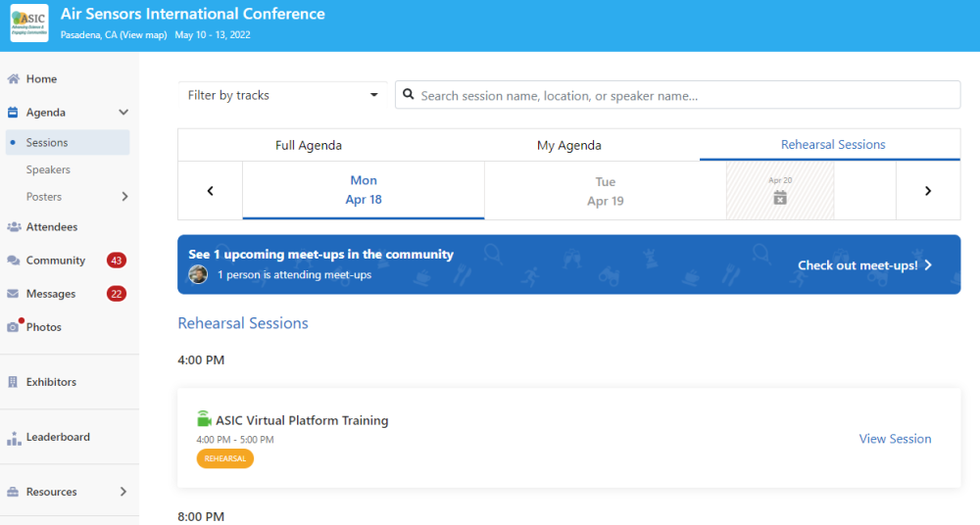Click the orange REHEARSAL tag
This screenshot has width=980, height=525.
pos(225,458)
